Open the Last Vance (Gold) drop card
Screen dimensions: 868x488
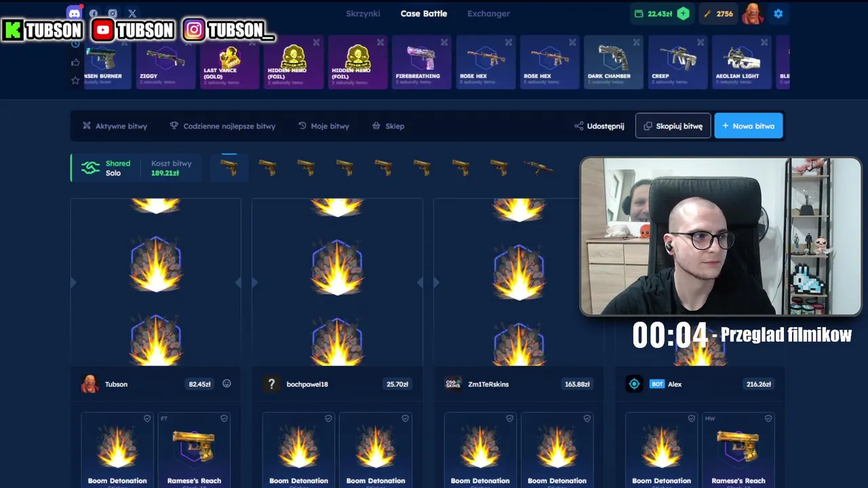pos(230,62)
